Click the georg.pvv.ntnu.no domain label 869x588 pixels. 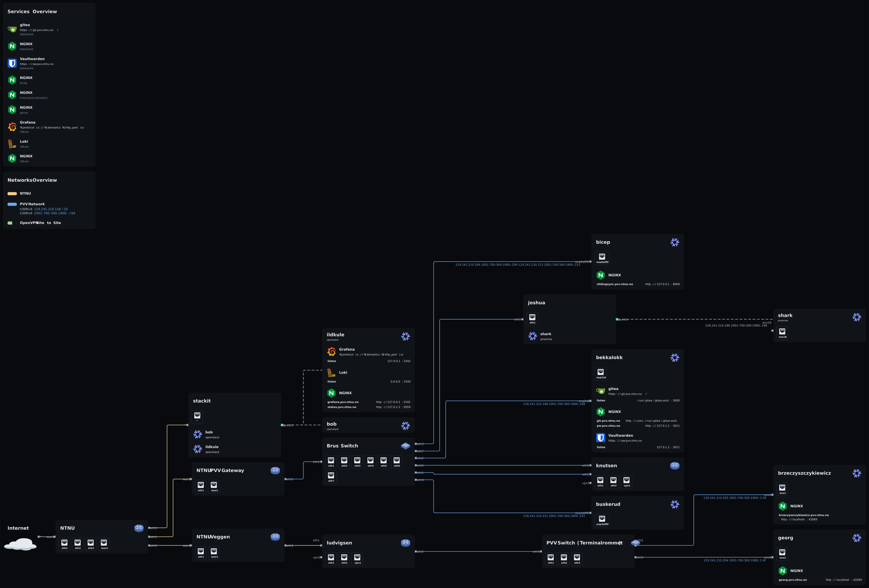792,580
